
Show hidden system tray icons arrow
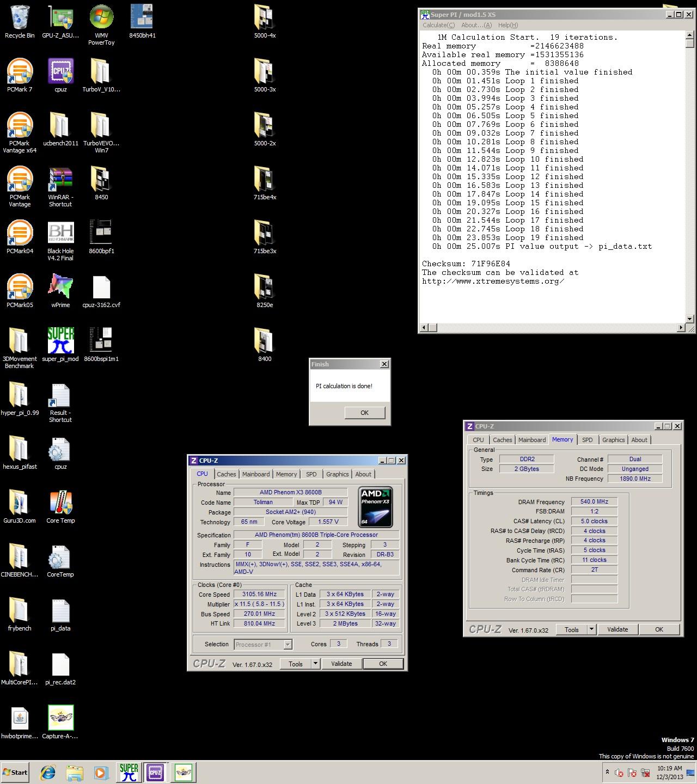tap(607, 772)
